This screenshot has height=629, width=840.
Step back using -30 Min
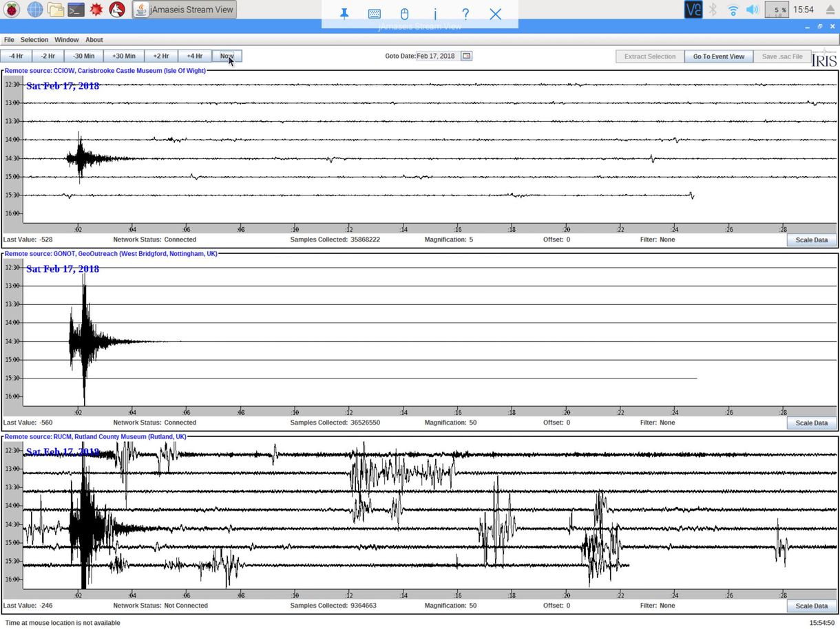pos(84,56)
